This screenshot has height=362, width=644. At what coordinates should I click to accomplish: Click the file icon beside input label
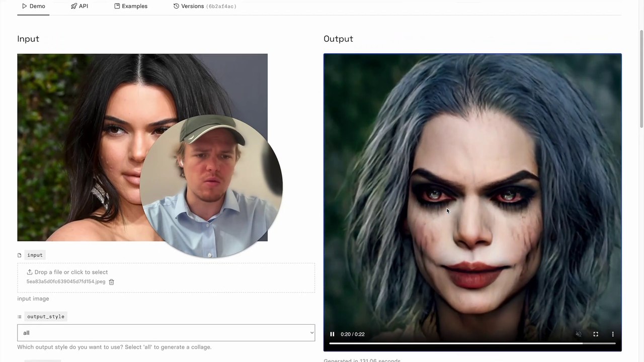(x=20, y=255)
